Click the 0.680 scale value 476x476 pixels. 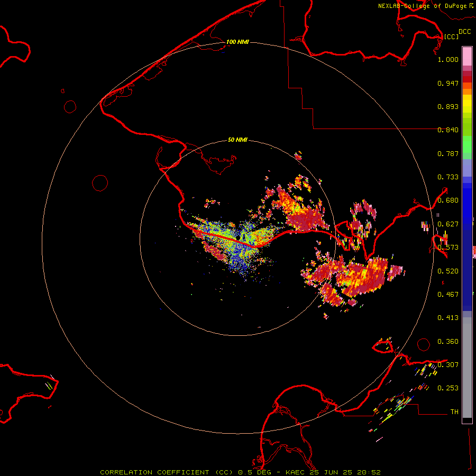(x=448, y=200)
